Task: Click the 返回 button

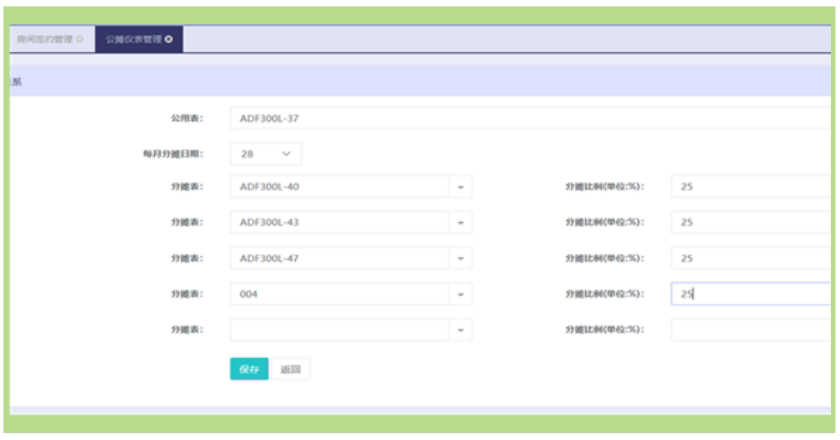Action: tap(290, 369)
